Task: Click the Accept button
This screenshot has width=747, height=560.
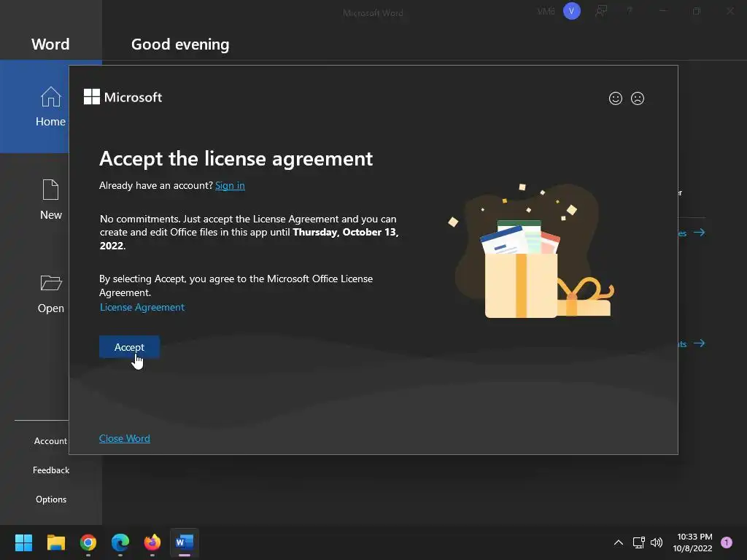Action: click(129, 347)
